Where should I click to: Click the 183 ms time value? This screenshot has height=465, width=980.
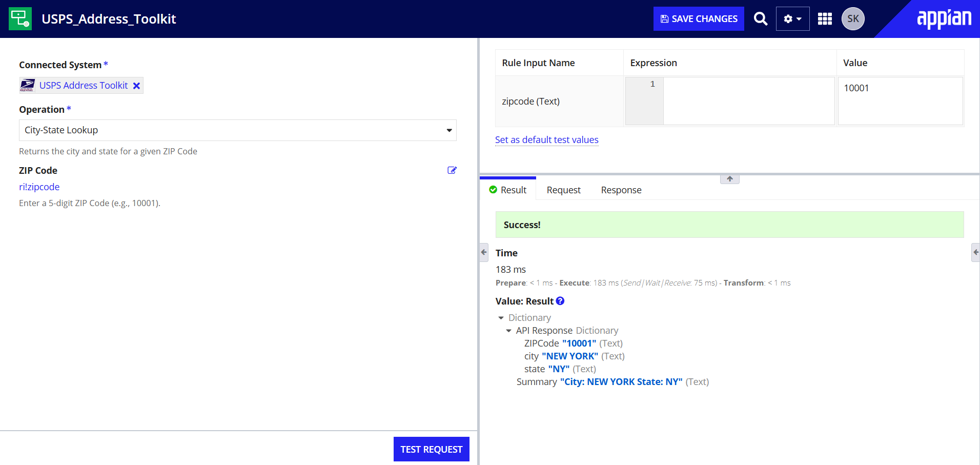click(x=511, y=270)
